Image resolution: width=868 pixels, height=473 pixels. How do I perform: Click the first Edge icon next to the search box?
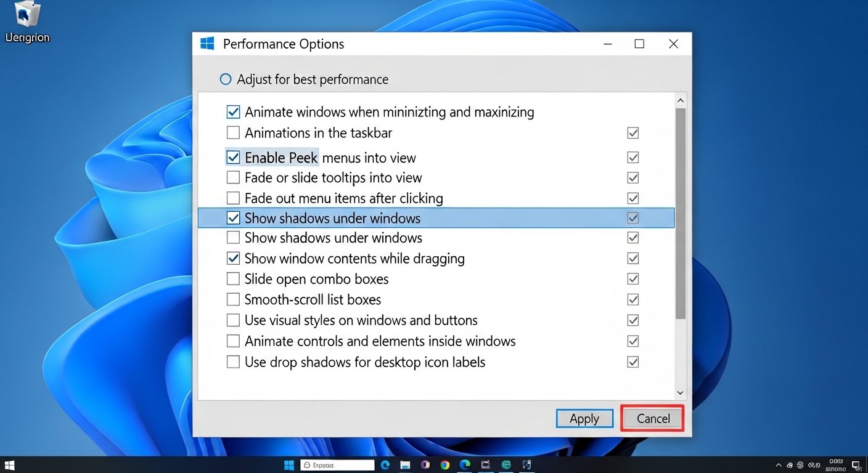pos(385,465)
